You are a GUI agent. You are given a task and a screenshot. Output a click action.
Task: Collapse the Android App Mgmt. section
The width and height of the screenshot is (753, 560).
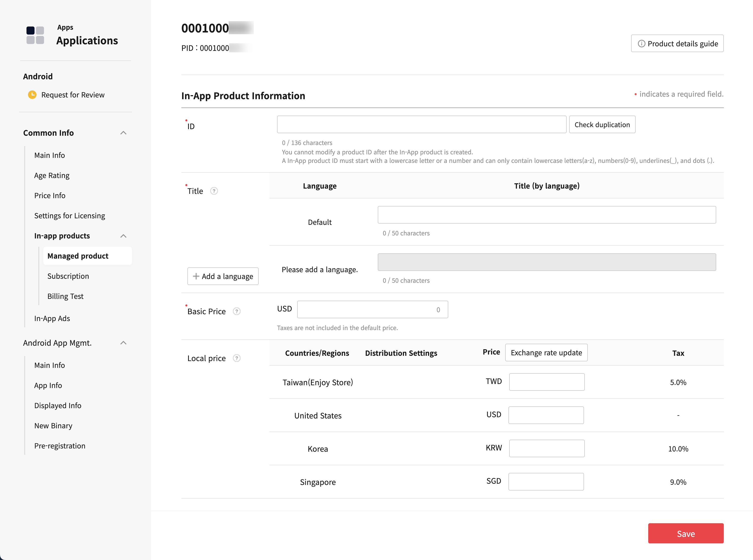click(x=123, y=343)
